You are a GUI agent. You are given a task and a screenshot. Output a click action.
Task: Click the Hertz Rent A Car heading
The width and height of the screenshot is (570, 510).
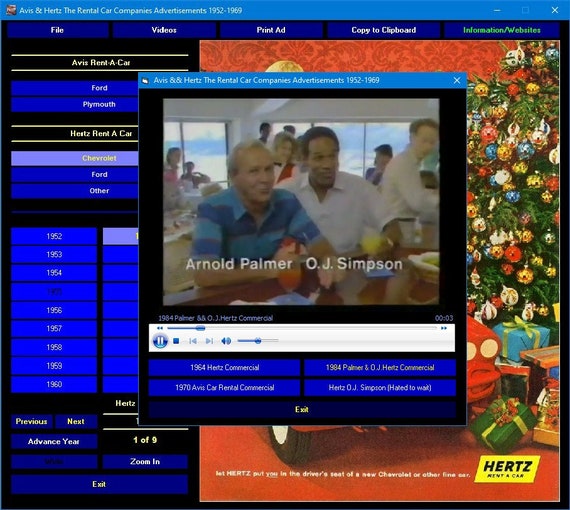tap(101, 133)
